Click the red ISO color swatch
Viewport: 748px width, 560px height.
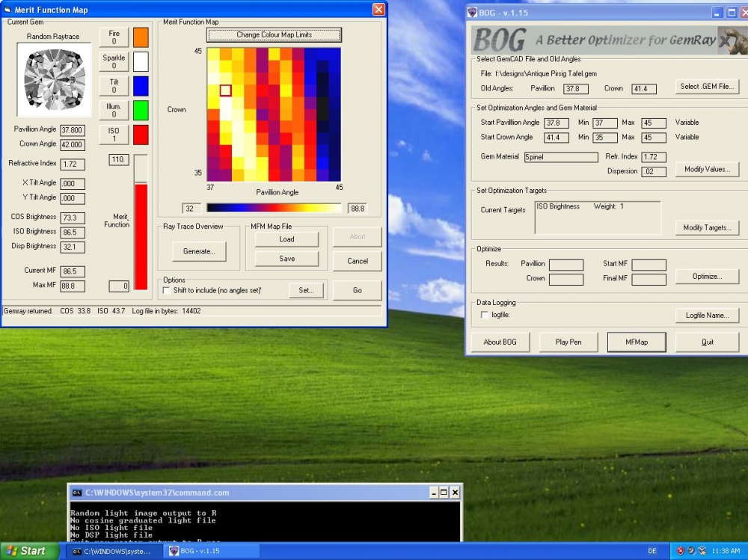point(141,135)
